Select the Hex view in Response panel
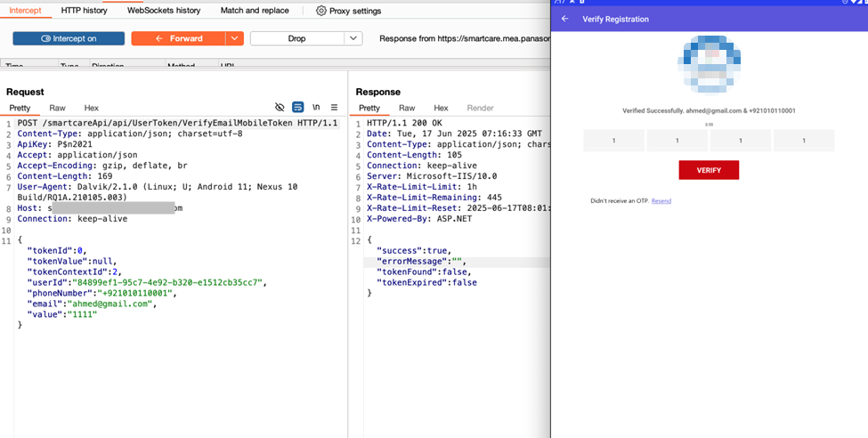Image resolution: width=868 pixels, height=438 pixels. [x=441, y=108]
